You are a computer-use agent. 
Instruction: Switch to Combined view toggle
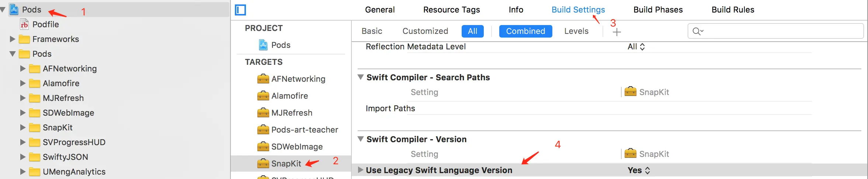(525, 31)
